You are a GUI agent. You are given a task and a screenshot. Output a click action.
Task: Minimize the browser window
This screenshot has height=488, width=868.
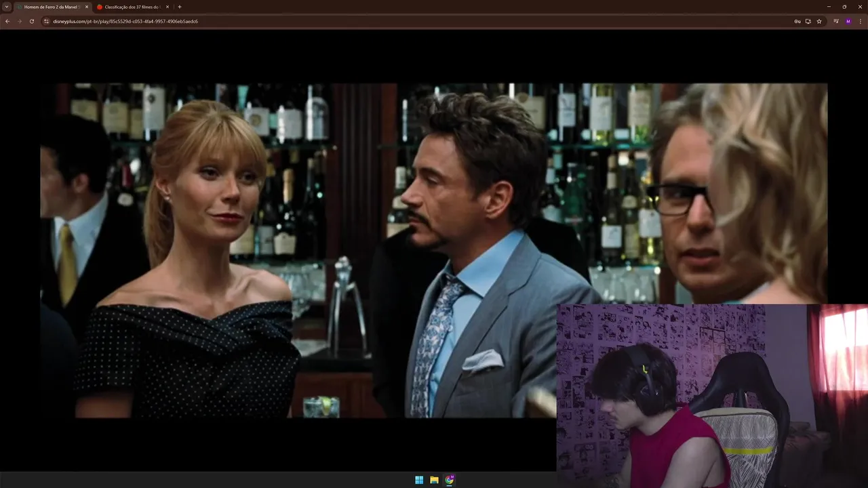(x=829, y=7)
